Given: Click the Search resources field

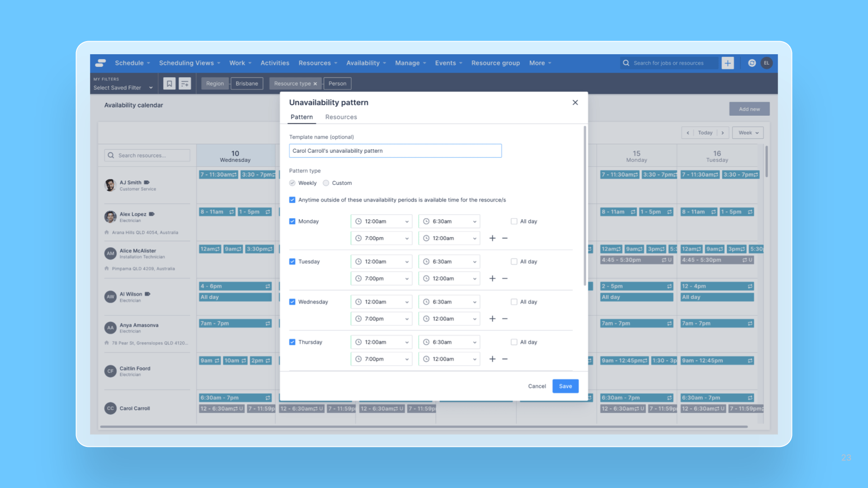Looking at the screenshot, I should click(147, 155).
